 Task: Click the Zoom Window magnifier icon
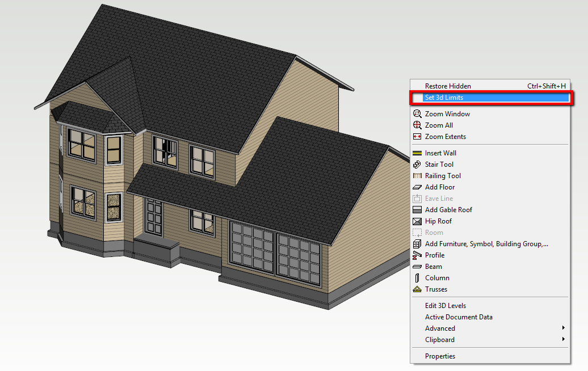(417, 114)
